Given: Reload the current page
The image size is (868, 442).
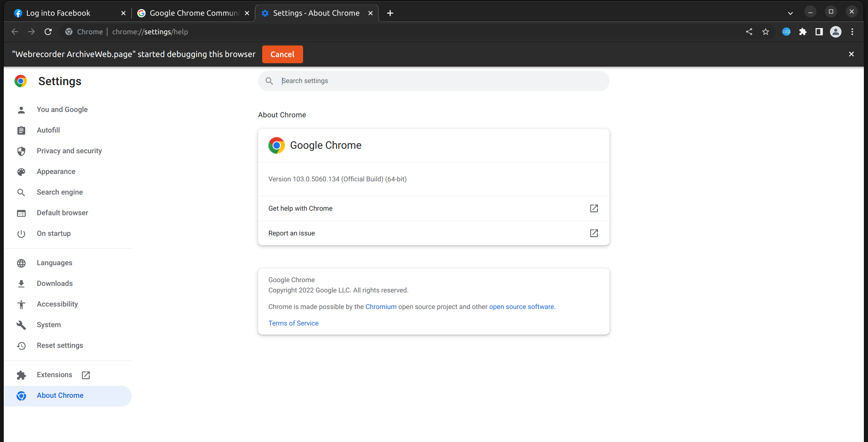Looking at the screenshot, I should tap(48, 32).
